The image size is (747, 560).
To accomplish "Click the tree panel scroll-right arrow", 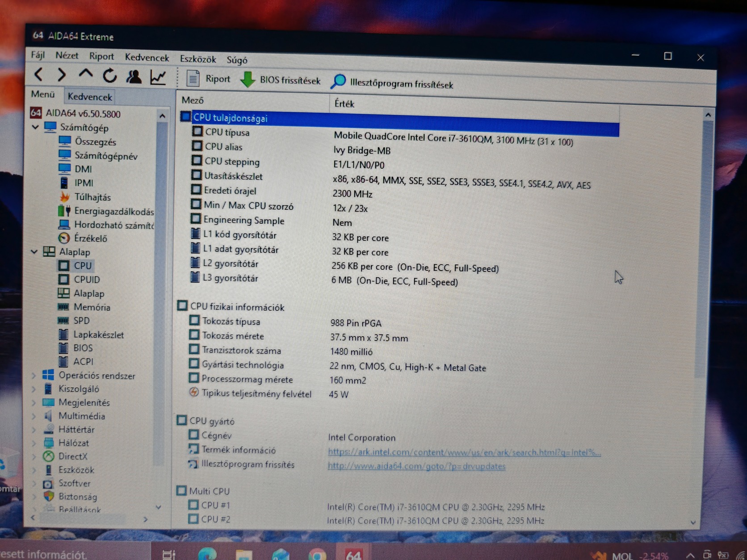I will 145,519.
